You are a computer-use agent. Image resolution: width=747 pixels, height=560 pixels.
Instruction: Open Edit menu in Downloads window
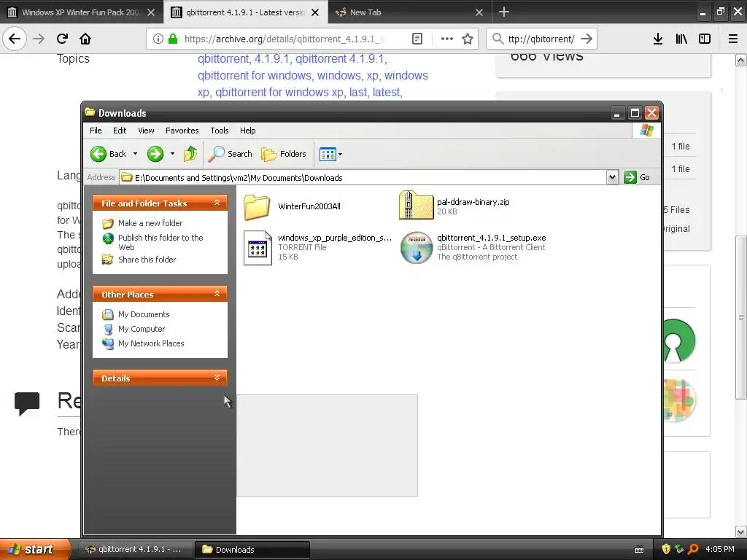point(120,131)
